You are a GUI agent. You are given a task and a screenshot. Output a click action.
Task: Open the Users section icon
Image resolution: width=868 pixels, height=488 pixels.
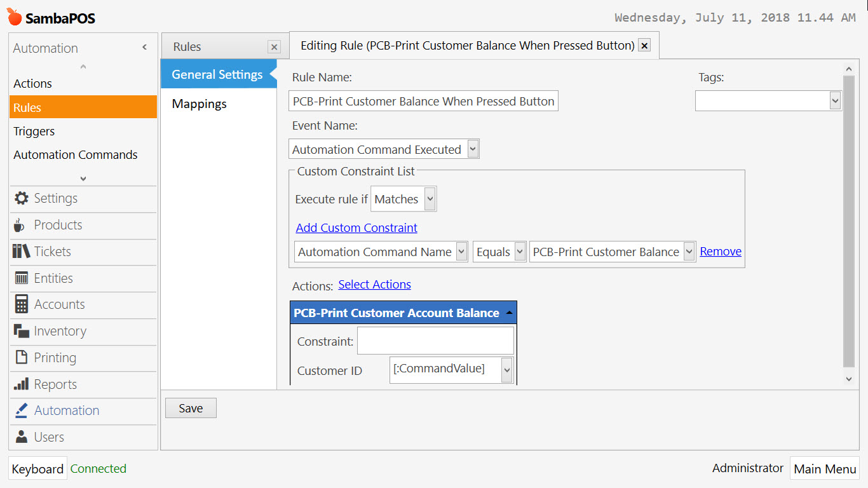[x=20, y=437]
